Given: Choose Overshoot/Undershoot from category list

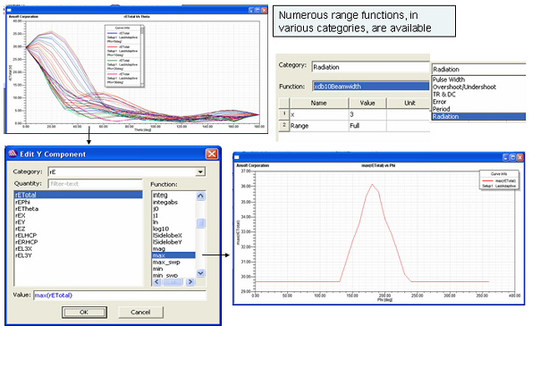Looking at the screenshot, I should tap(475, 87).
